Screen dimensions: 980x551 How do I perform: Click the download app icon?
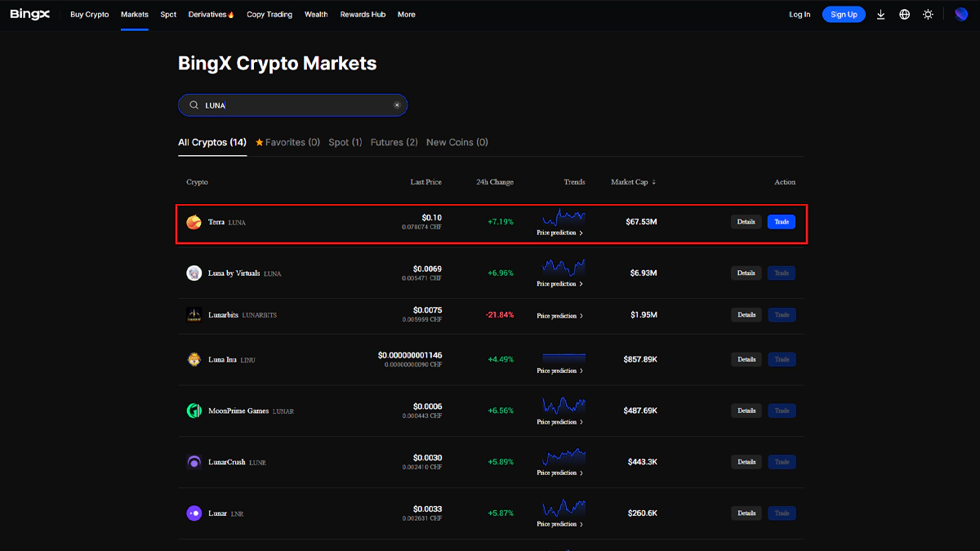click(880, 15)
